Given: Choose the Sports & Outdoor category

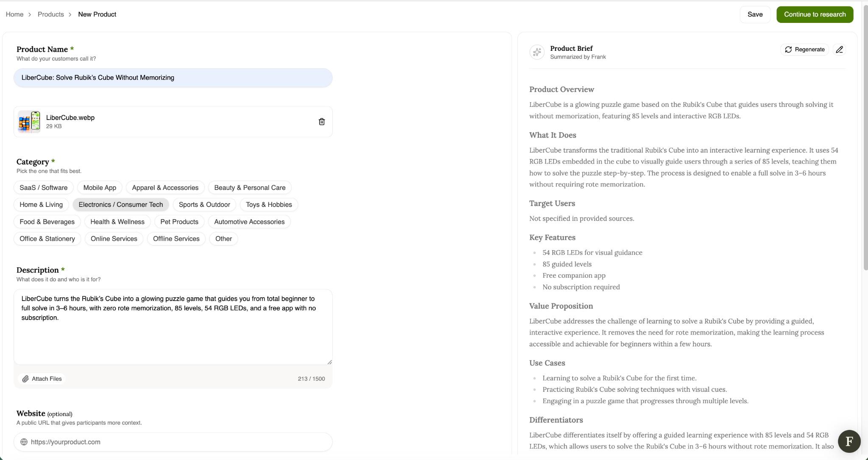Looking at the screenshot, I should (x=204, y=204).
